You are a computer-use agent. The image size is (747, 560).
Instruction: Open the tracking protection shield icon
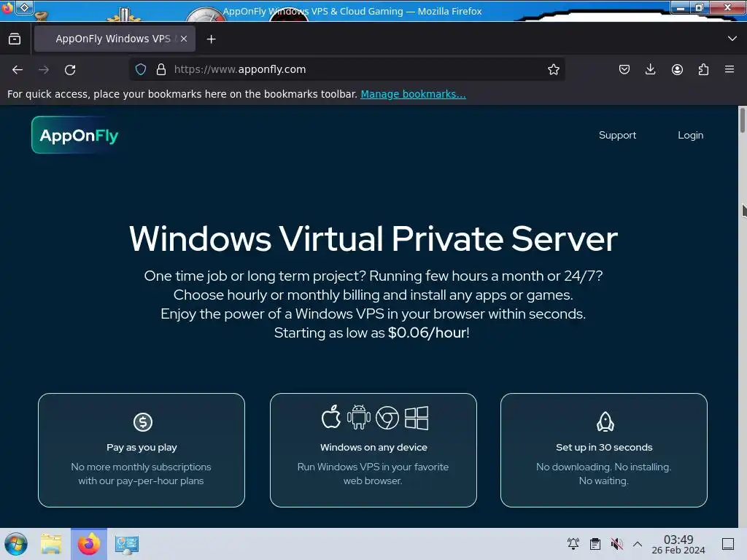coord(141,69)
